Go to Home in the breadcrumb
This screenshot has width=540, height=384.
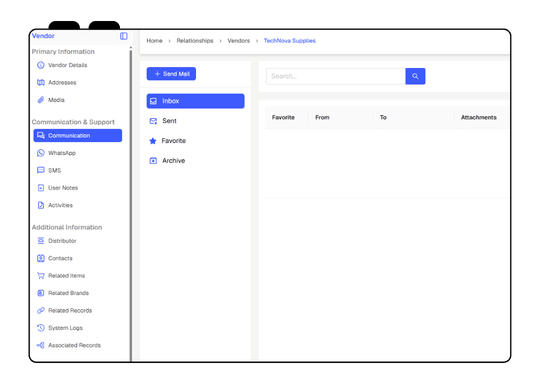point(154,41)
